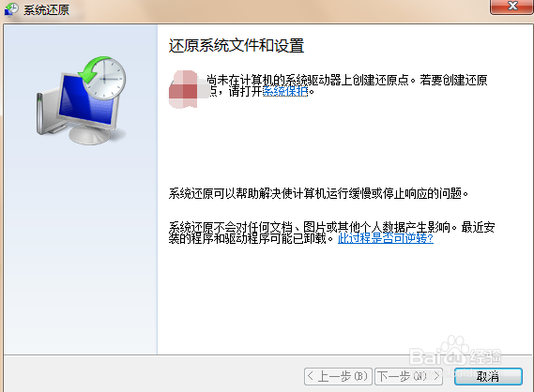Screen dimensions: 534x392
Task: Close the 系统还原 window
Action: [511, 7]
